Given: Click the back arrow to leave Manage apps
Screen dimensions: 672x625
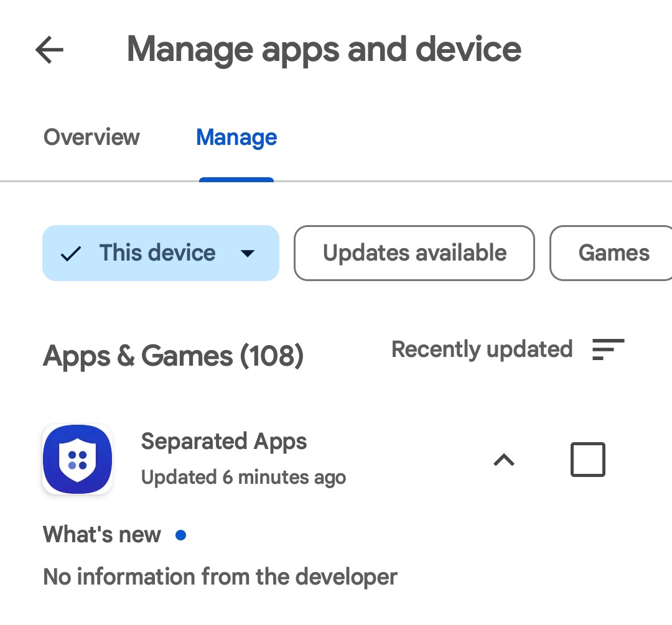Looking at the screenshot, I should coord(49,50).
